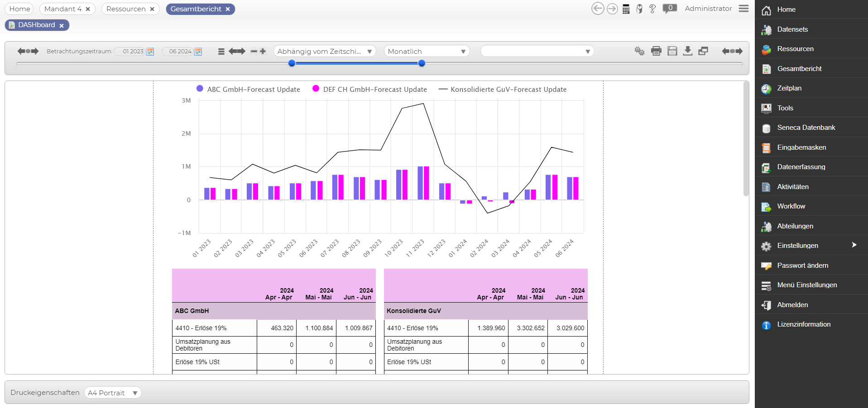Click the question mark help icon
868x408 pixels.
coord(652,9)
